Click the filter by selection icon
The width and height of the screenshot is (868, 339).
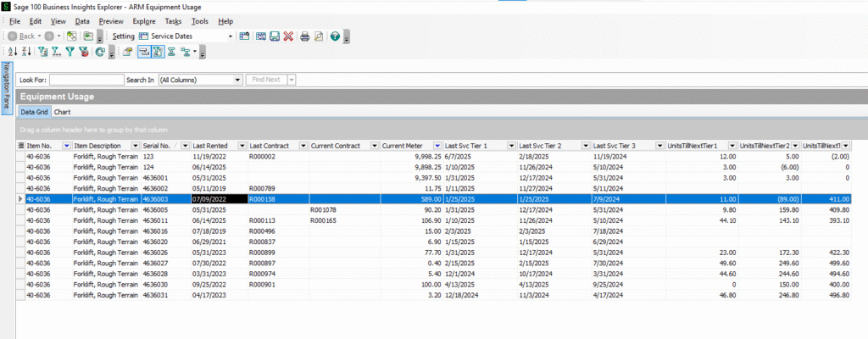[x=42, y=52]
